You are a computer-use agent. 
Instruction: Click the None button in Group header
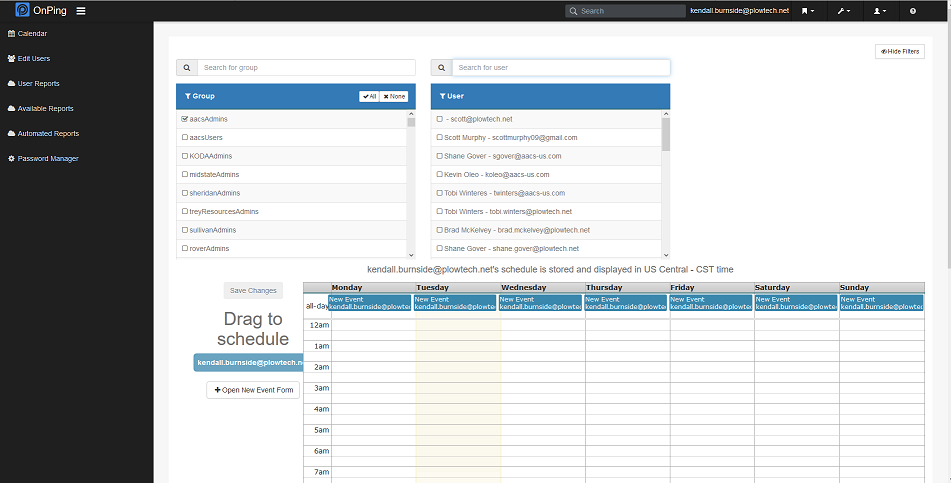(394, 97)
